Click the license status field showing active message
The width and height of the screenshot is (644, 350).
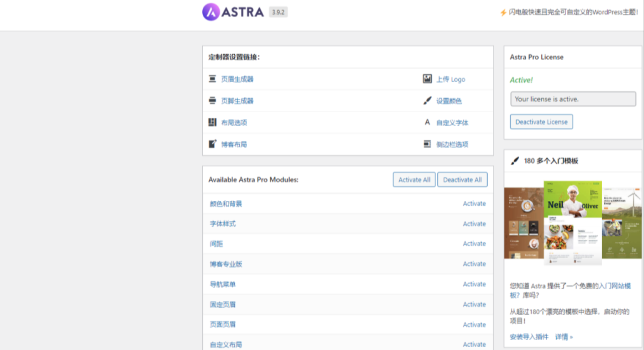tap(573, 99)
